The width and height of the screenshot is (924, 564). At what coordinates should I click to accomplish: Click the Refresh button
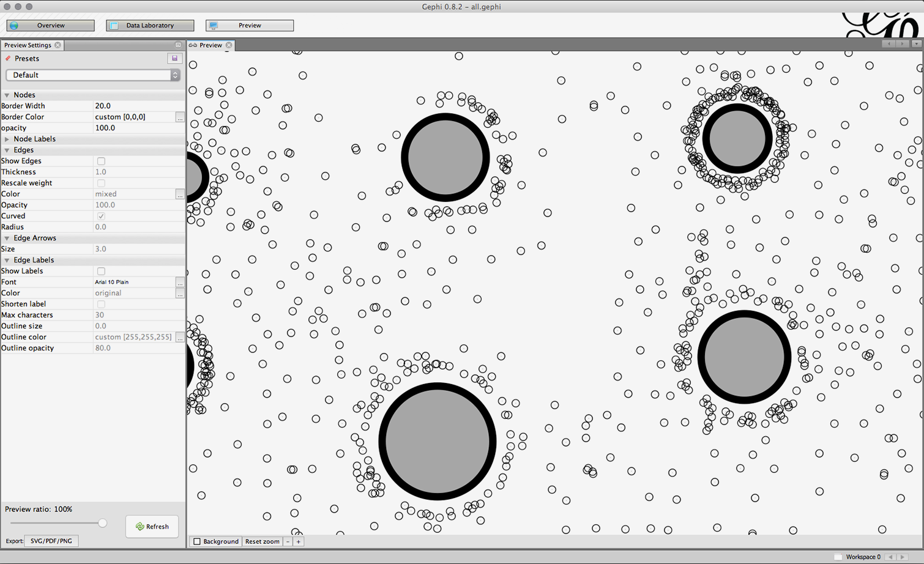pos(152,527)
